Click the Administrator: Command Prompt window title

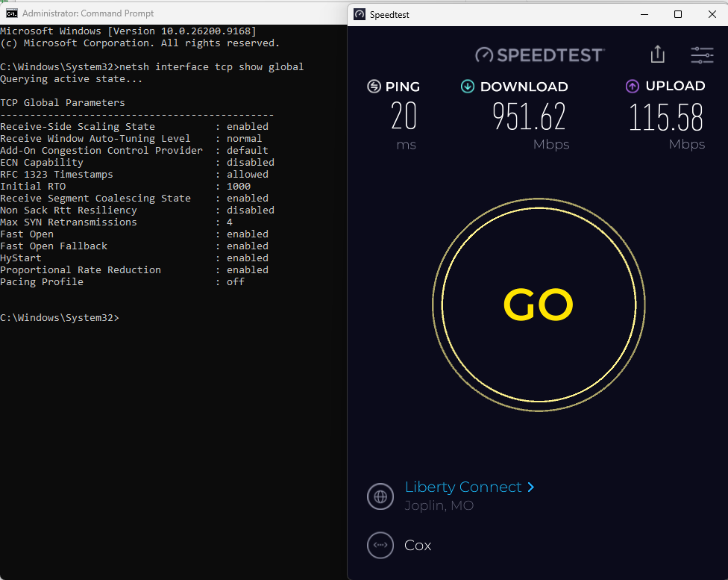coord(88,13)
